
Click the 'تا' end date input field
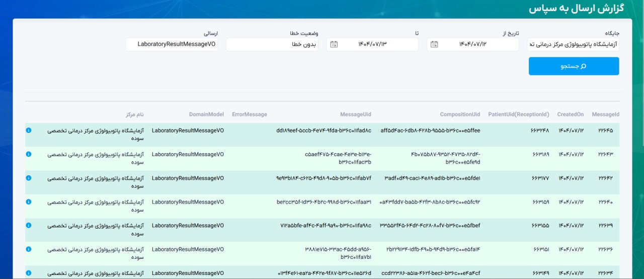point(377,44)
